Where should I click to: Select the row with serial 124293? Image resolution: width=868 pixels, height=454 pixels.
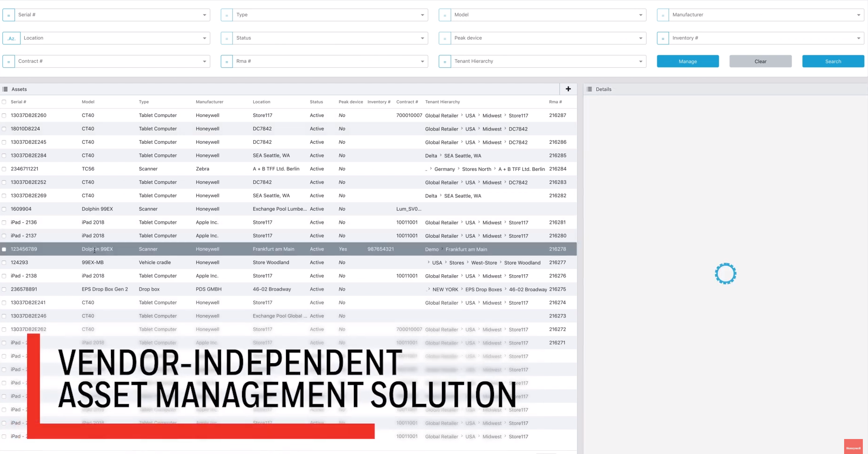(288, 263)
